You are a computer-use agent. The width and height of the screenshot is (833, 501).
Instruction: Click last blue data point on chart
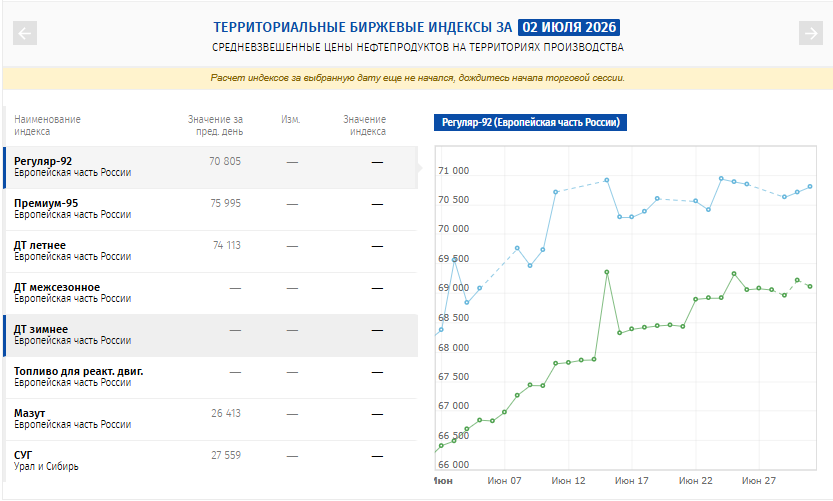(x=810, y=187)
